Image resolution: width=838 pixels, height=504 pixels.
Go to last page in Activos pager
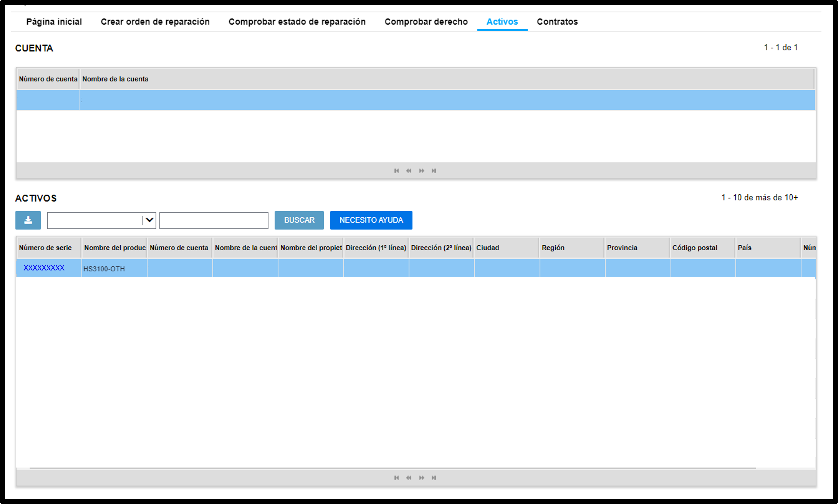434,477
